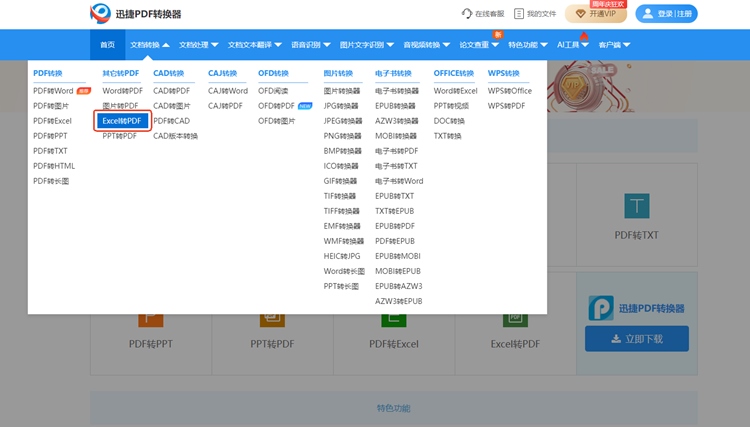Expand the 文档文本翻译 dropdown
The width and height of the screenshot is (750, 427).
click(254, 45)
